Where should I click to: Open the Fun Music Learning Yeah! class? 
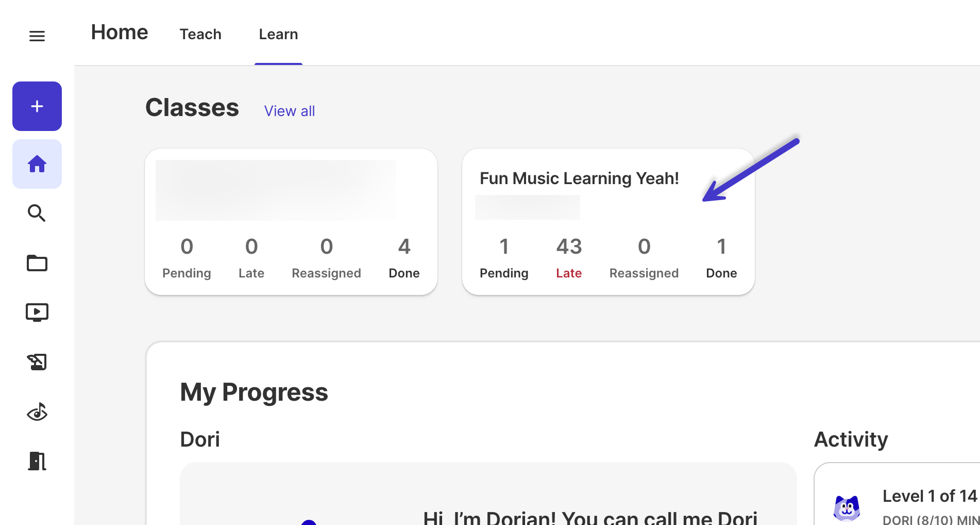pos(579,178)
